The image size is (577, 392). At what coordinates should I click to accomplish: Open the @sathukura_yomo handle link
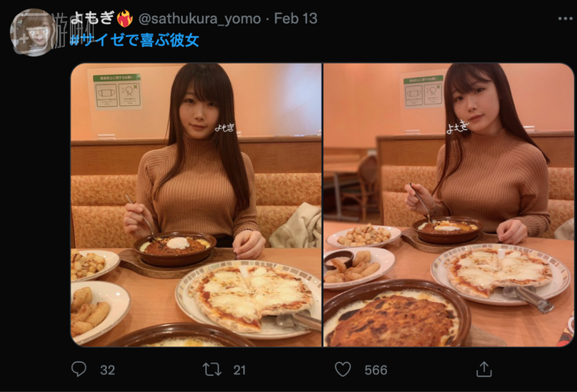[199, 18]
